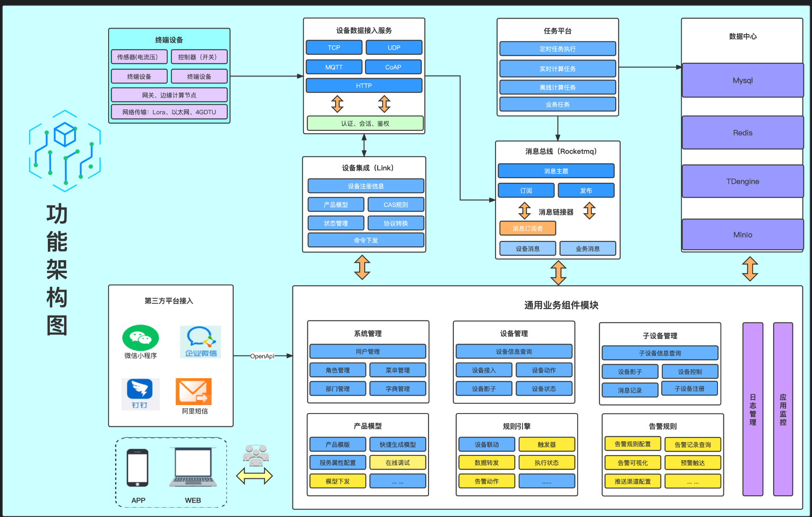Click the 用户管理 block

tap(368, 351)
